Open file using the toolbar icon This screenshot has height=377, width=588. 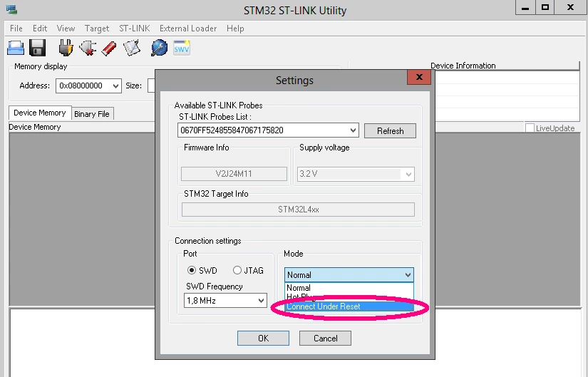pyautogui.click(x=16, y=48)
